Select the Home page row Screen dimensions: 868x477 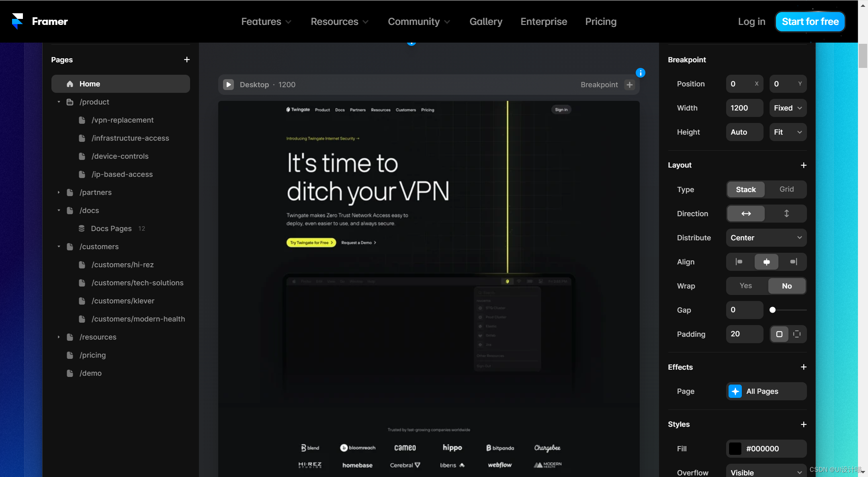[121, 84]
